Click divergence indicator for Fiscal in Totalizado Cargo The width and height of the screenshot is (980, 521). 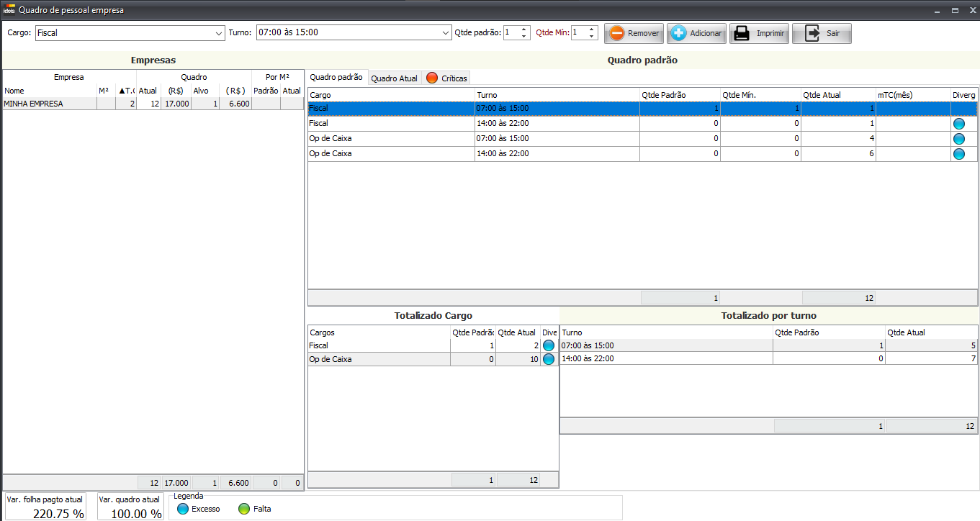point(549,345)
